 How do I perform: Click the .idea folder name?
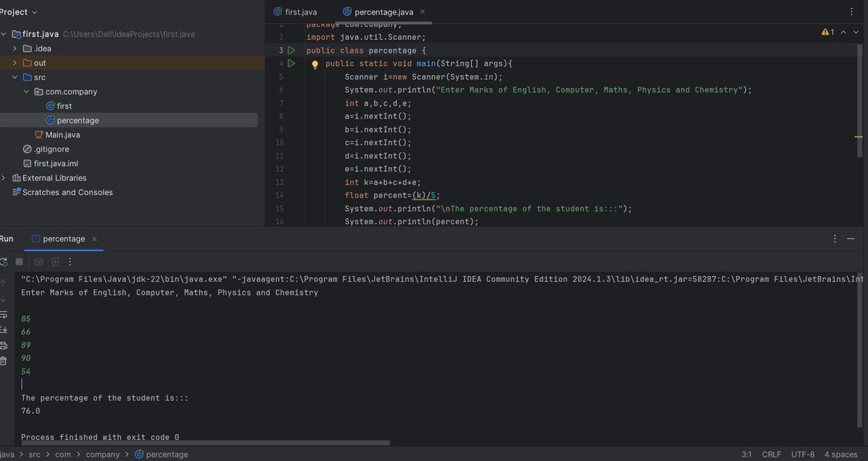coord(43,48)
